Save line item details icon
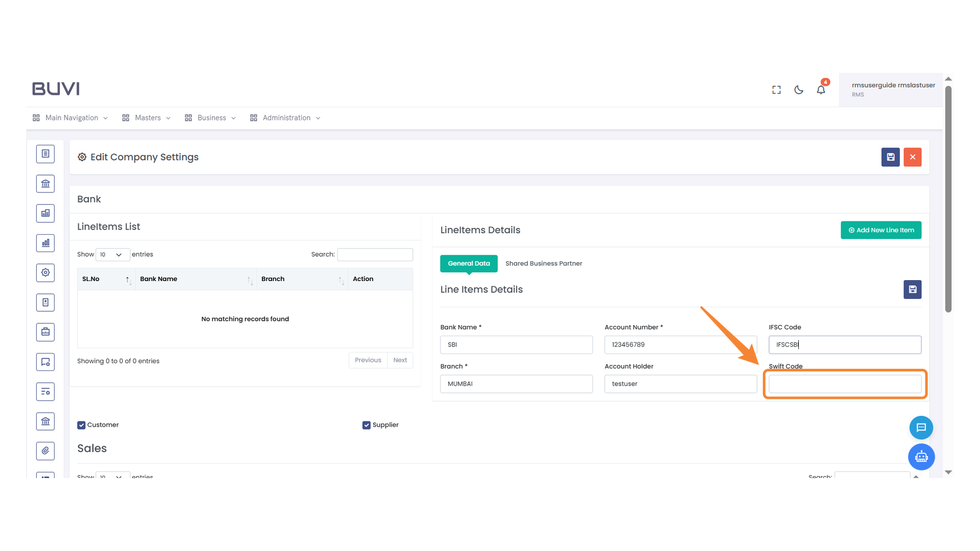This screenshot has width=980, height=551. point(912,289)
